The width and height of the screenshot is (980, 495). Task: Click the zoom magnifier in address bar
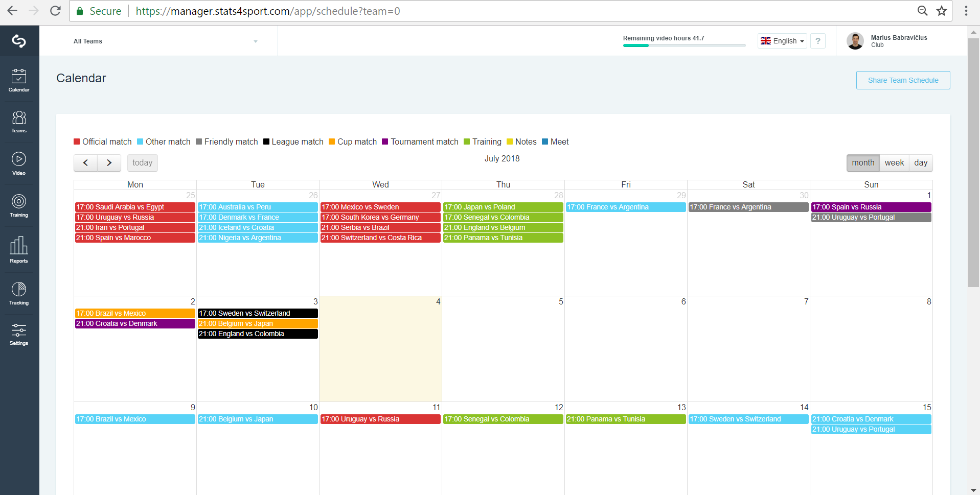922,11
